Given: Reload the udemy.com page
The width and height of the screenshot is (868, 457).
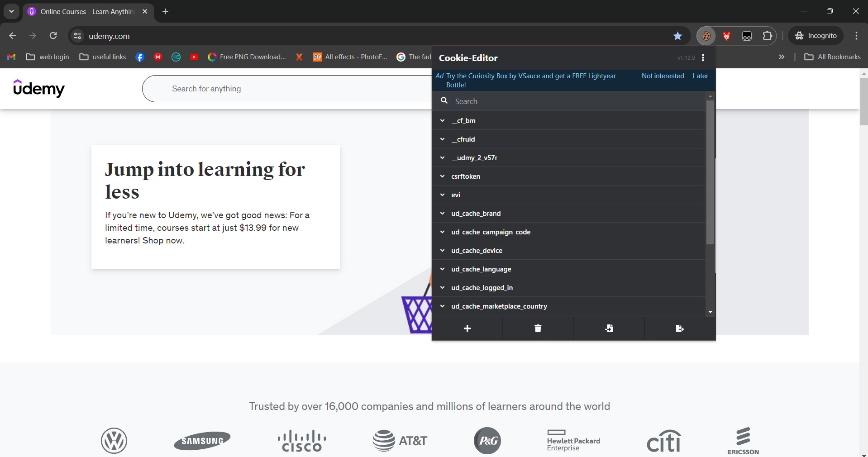Looking at the screenshot, I should 53,36.
